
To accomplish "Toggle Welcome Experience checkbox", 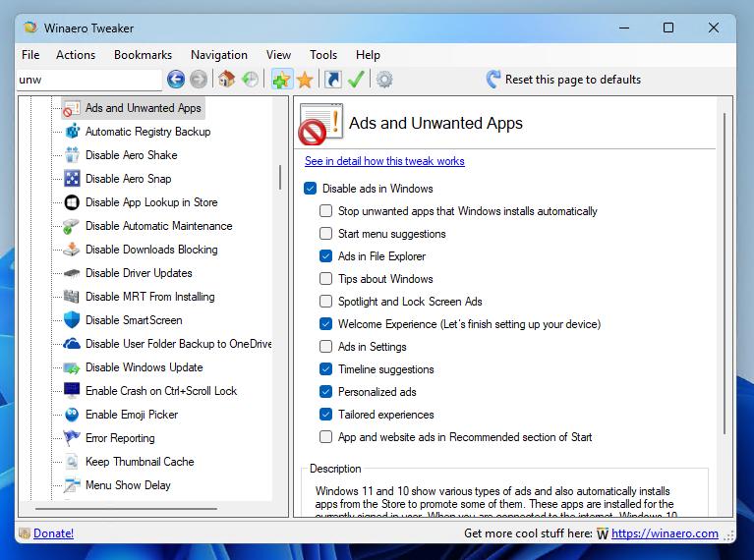I will (326, 324).
